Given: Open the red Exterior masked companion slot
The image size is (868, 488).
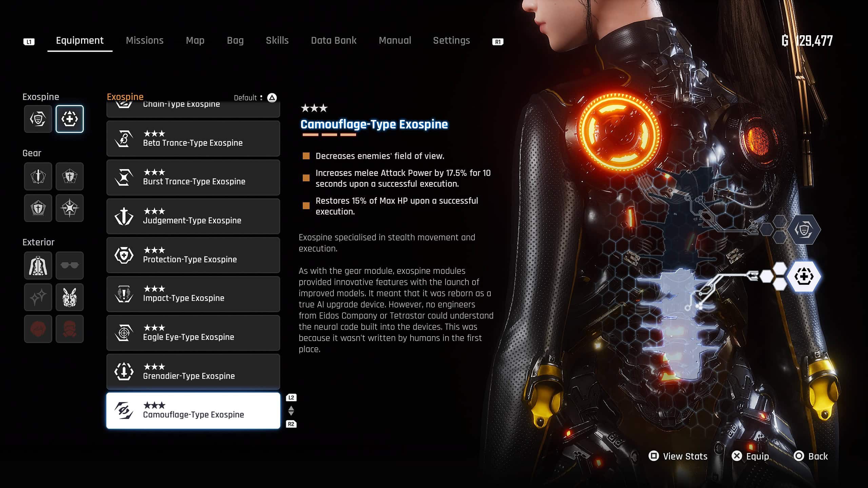Looking at the screenshot, I should tap(70, 329).
